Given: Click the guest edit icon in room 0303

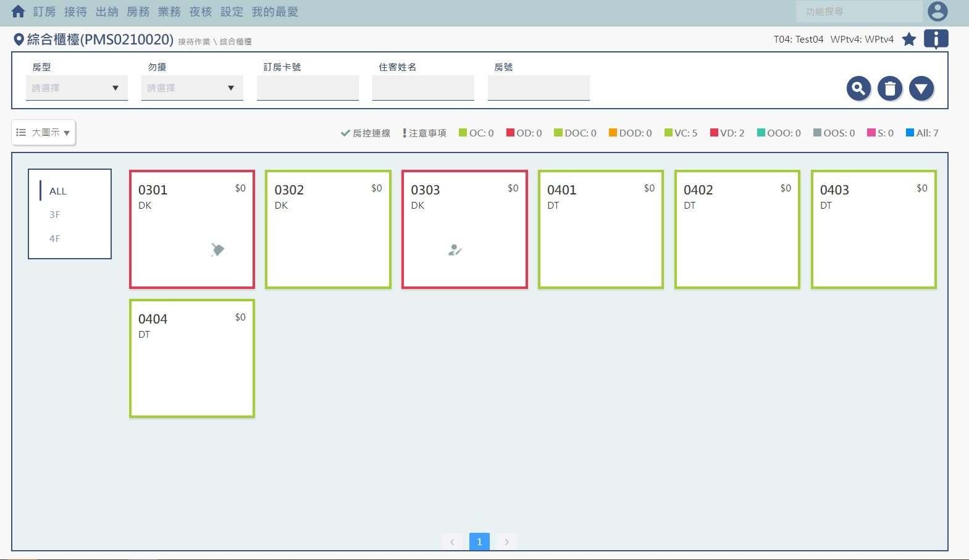Looking at the screenshot, I should pos(455,250).
